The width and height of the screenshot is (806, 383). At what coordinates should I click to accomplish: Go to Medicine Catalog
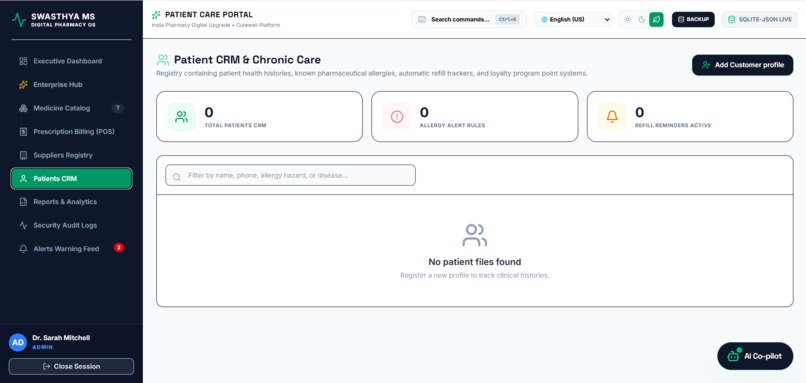click(x=71, y=108)
